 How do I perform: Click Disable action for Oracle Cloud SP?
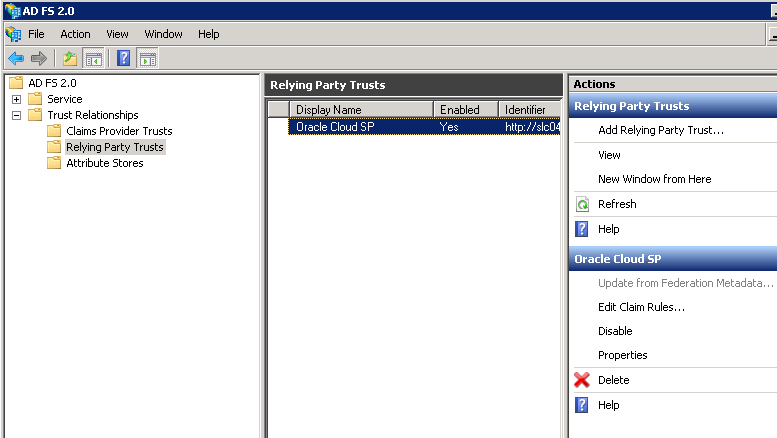click(x=615, y=331)
